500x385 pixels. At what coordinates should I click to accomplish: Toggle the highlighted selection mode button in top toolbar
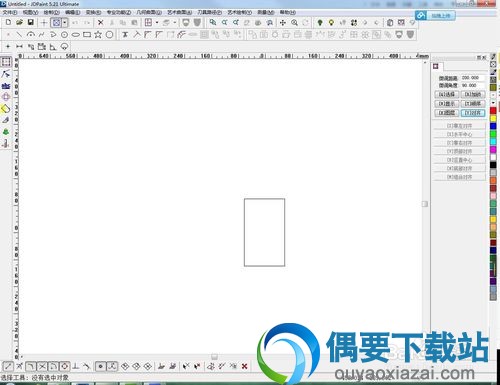click(x=56, y=22)
